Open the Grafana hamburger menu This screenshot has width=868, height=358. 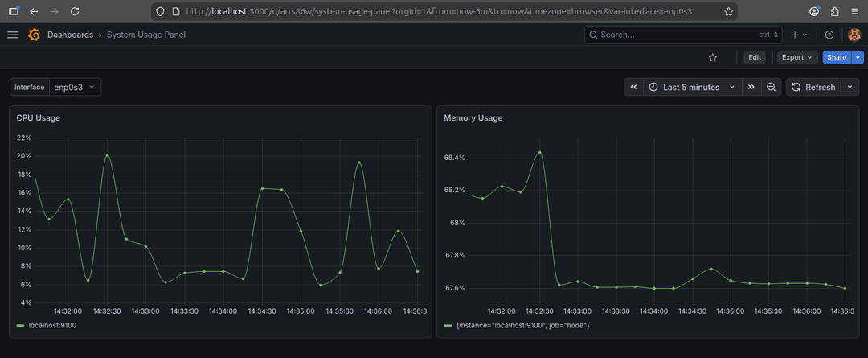(x=13, y=35)
